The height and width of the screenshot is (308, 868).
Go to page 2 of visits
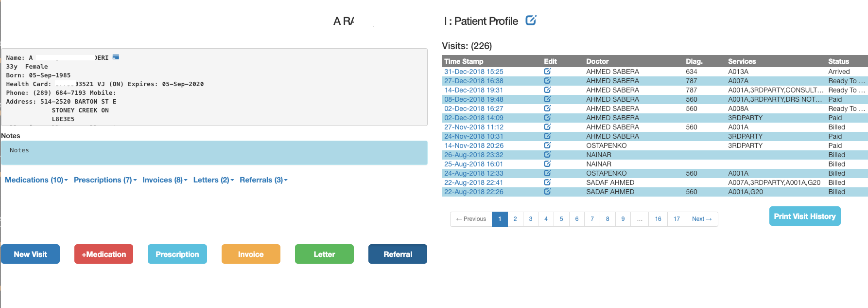(x=515, y=219)
